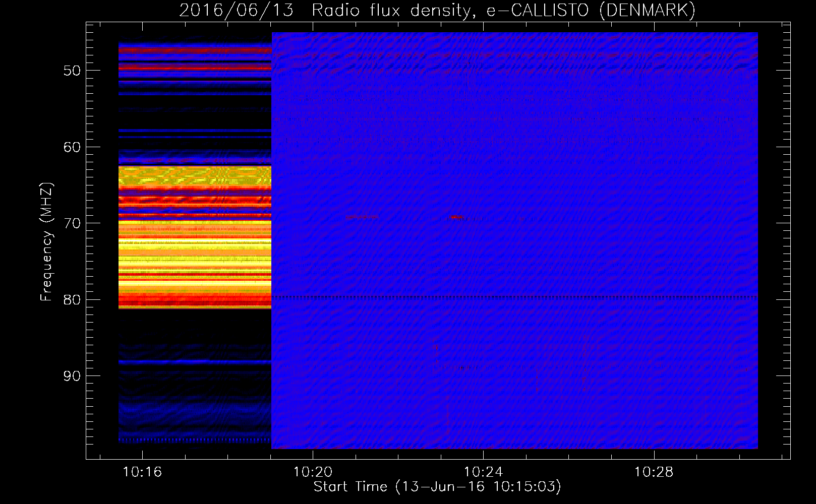Click the '50' frequency tick label

coord(72,71)
